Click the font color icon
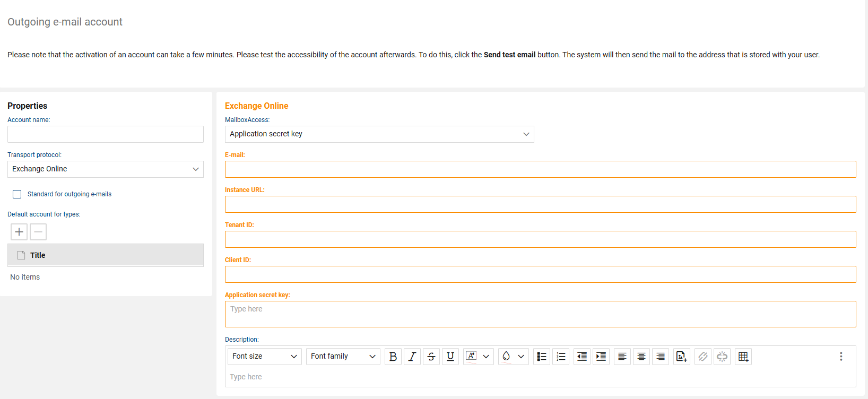The width and height of the screenshot is (868, 399). [471, 357]
